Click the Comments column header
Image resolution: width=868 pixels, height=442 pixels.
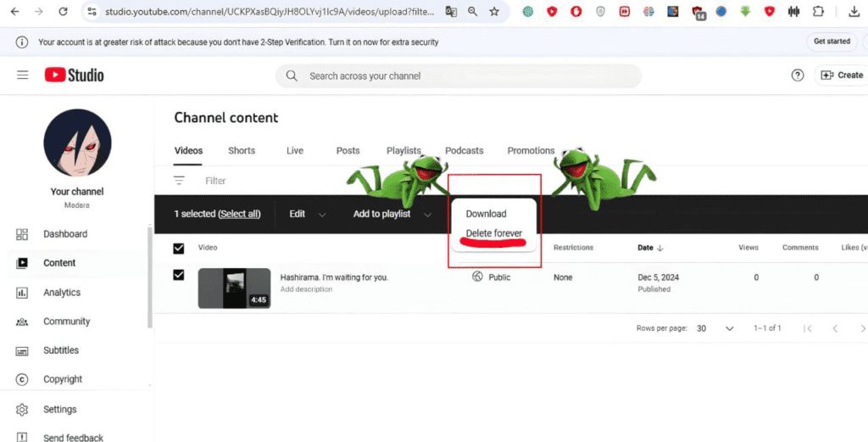point(800,248)
